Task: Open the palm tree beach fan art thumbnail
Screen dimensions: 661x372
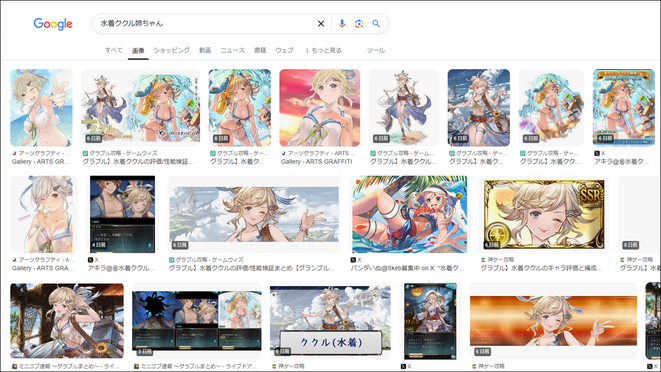Action: (x=409, y=214)
